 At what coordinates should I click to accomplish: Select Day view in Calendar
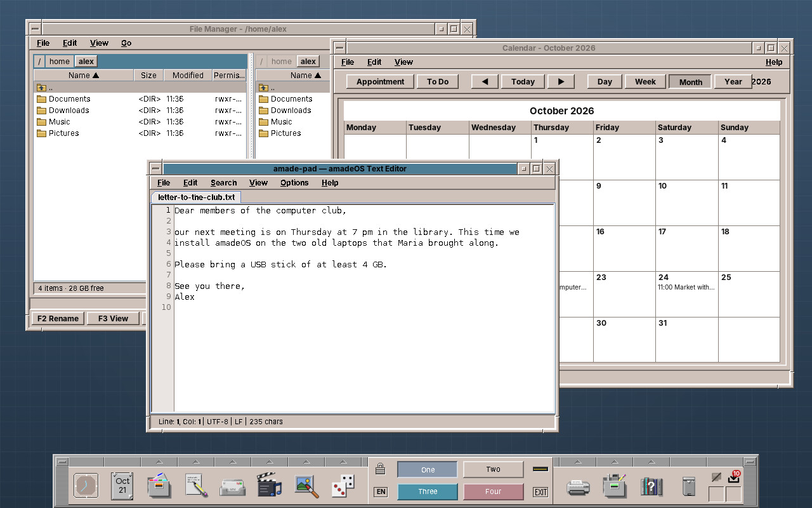pos(605,81)
